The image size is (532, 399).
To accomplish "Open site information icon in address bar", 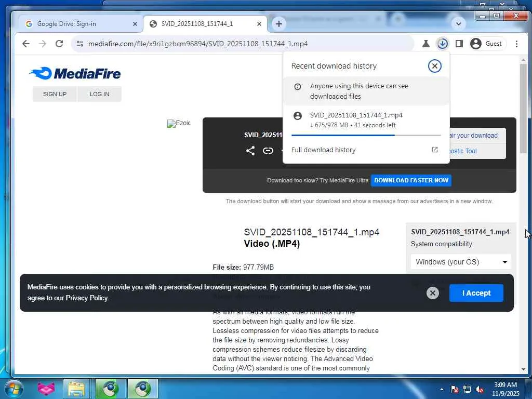I will [80, 44].
